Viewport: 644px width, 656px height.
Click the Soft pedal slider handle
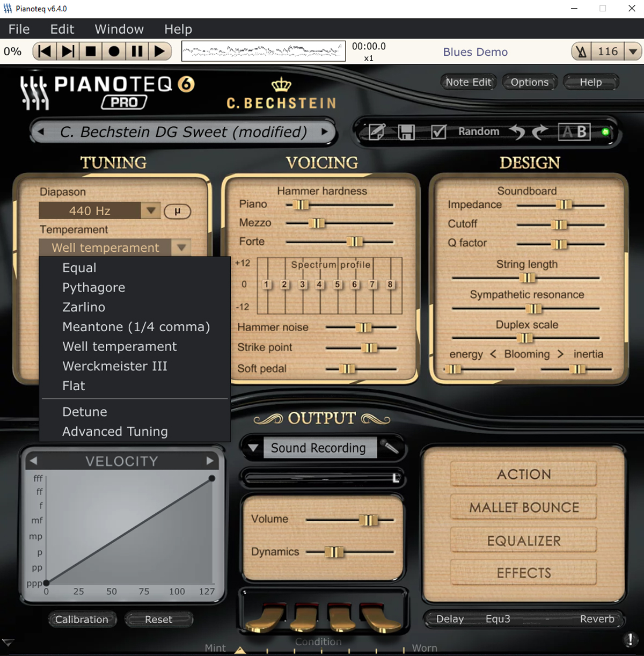347,369
